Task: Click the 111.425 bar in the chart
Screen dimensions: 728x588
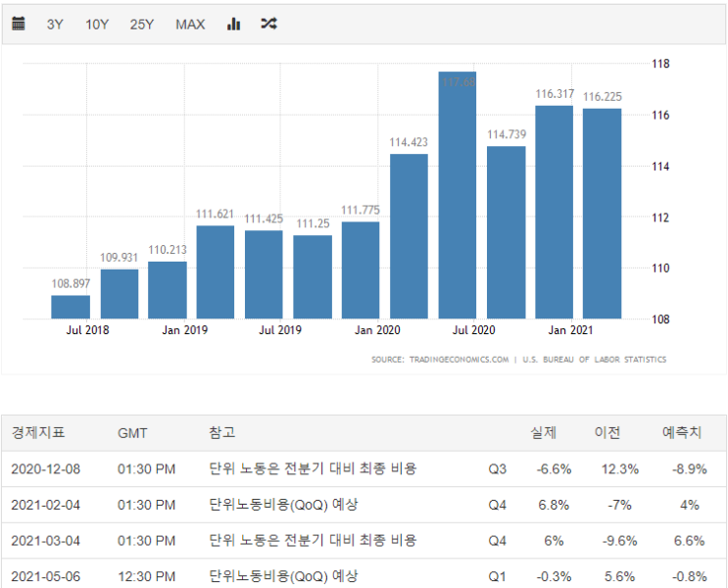Action: point(264,274)
